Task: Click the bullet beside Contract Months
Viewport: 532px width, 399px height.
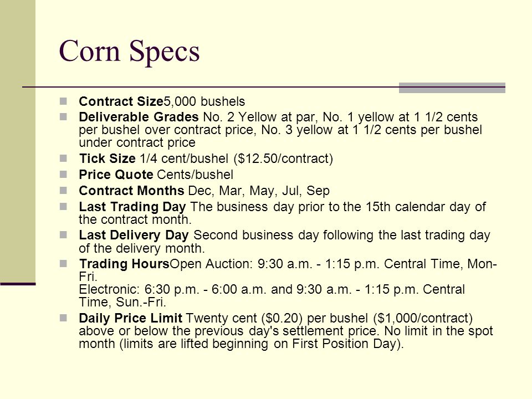Action: pos(63,190)
